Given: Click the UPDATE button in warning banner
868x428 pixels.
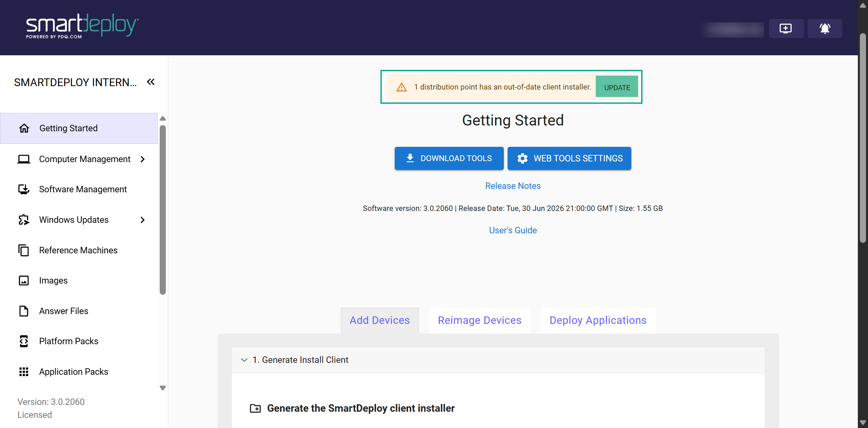Looking at the screenshot, I should [x=617, y=87].
